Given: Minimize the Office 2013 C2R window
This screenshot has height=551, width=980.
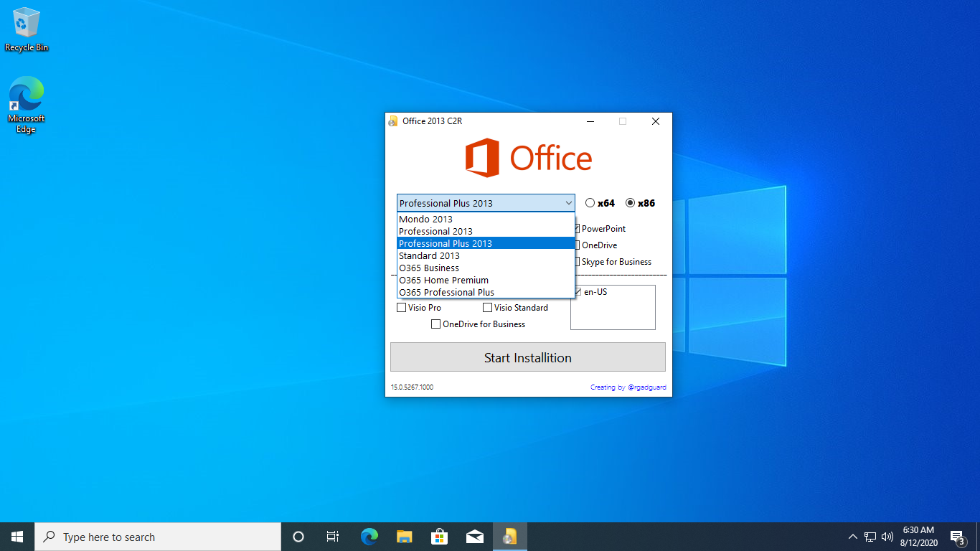Looking at the screenshot, I should pos(590,121).
